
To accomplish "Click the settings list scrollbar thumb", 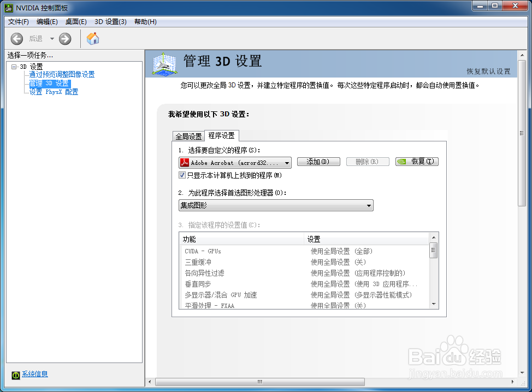I will point(433,250).
